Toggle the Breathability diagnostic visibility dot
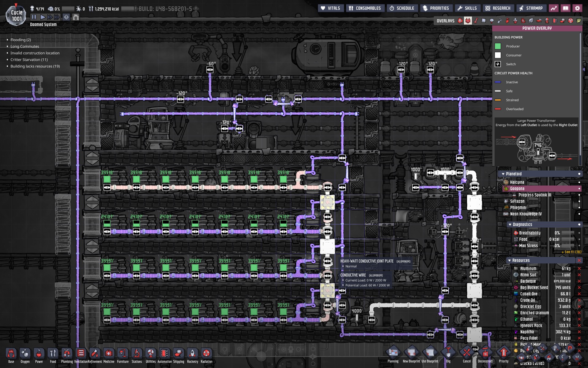Viewport: 588px width, 368px height. (x=579, y=233)
